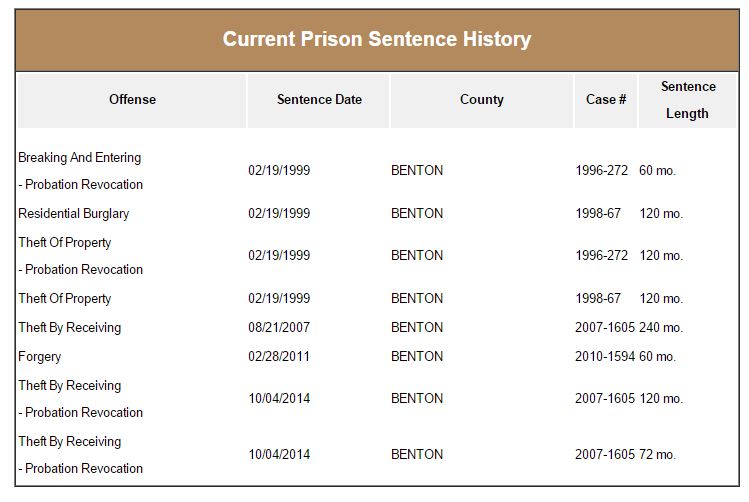Select the Sentence Date column header
The height and width of the screenshot is (502, 749).
[319, 100]
